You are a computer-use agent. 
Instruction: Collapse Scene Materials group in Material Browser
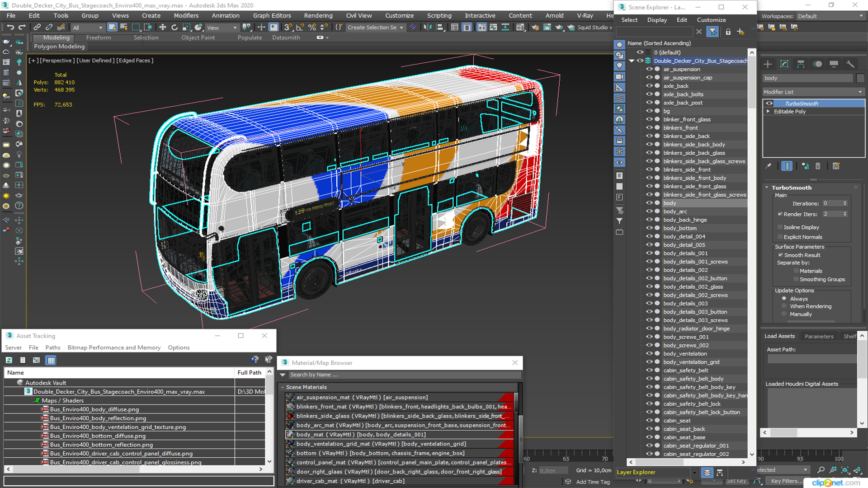coord(283,387)
